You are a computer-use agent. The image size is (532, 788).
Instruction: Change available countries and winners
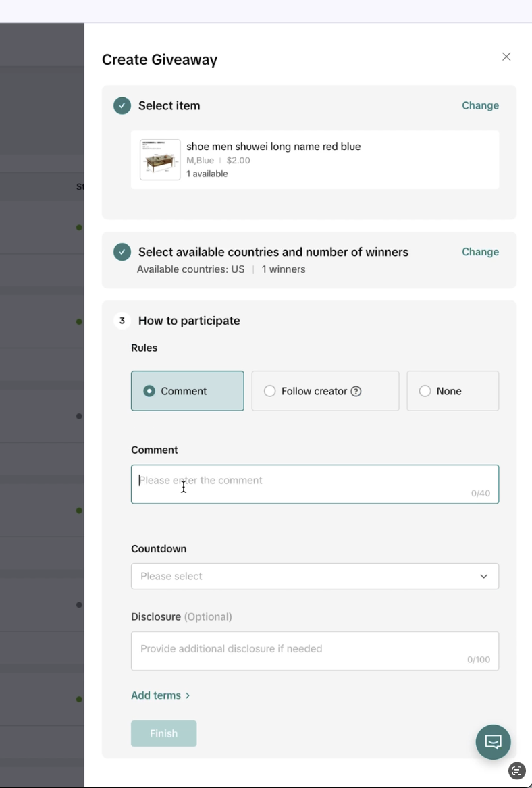[480, 252]
